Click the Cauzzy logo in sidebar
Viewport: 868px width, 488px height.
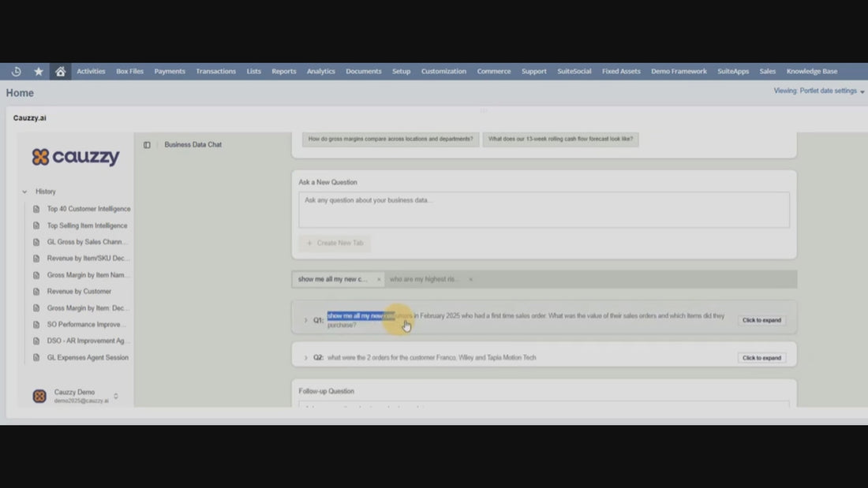[x=76, y=157]
